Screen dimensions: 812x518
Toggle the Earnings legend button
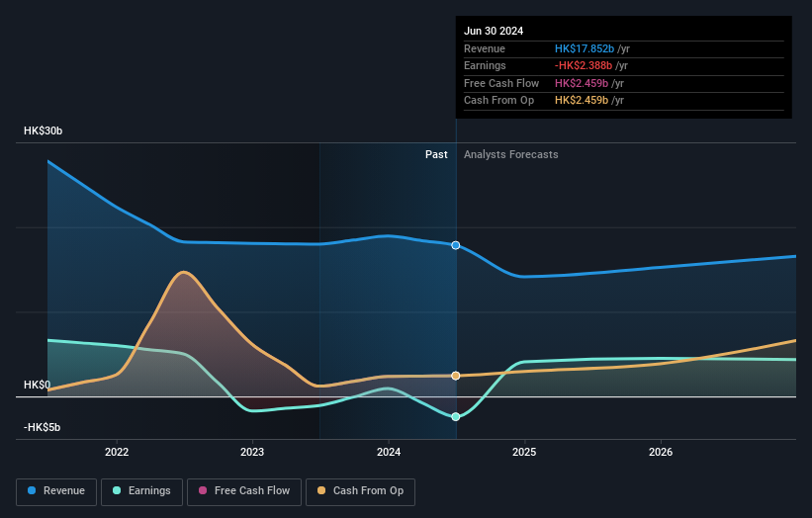(141, 491)
